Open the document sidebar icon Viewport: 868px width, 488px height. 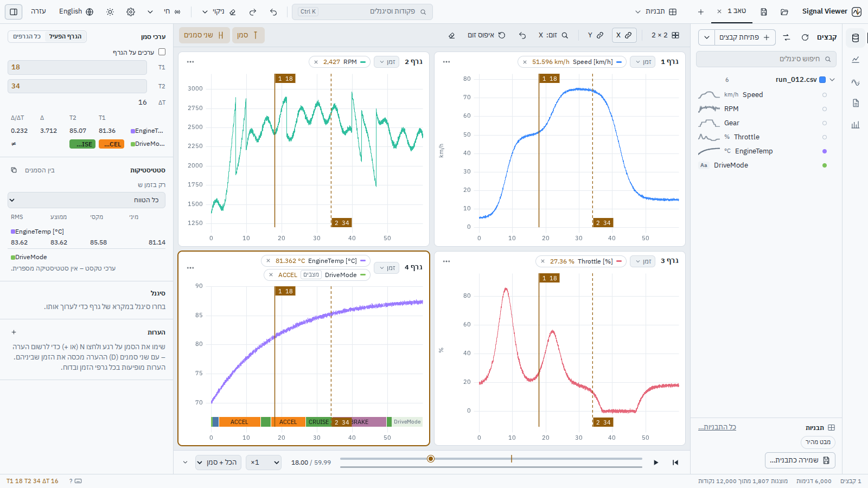pos(856,103)
